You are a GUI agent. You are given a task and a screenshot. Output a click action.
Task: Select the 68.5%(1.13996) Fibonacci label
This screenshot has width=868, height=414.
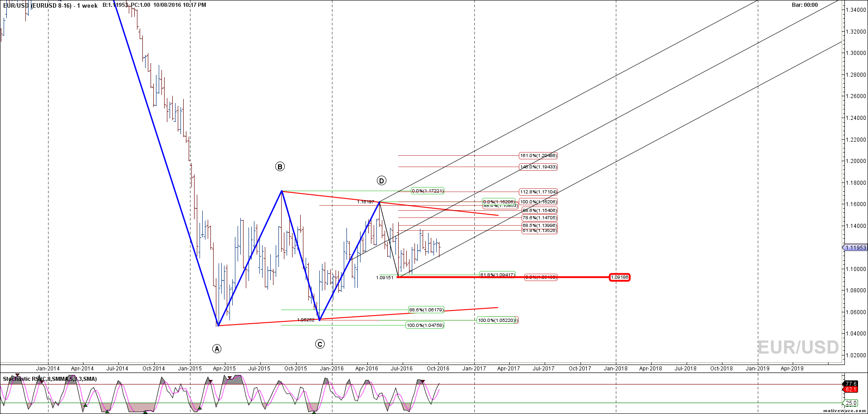(540, 226)
